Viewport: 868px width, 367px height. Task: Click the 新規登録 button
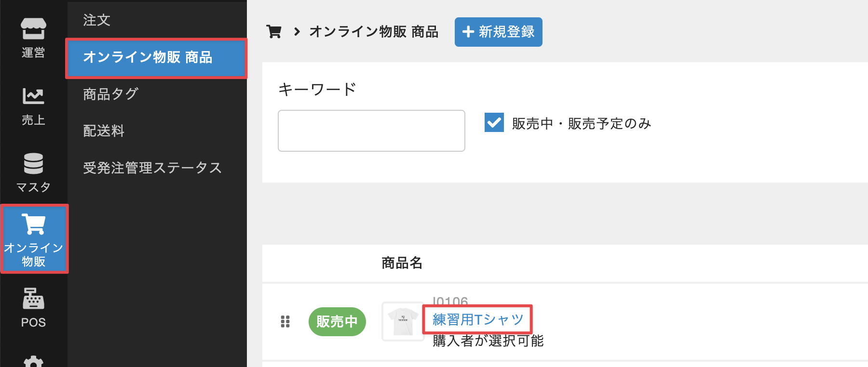498,32
